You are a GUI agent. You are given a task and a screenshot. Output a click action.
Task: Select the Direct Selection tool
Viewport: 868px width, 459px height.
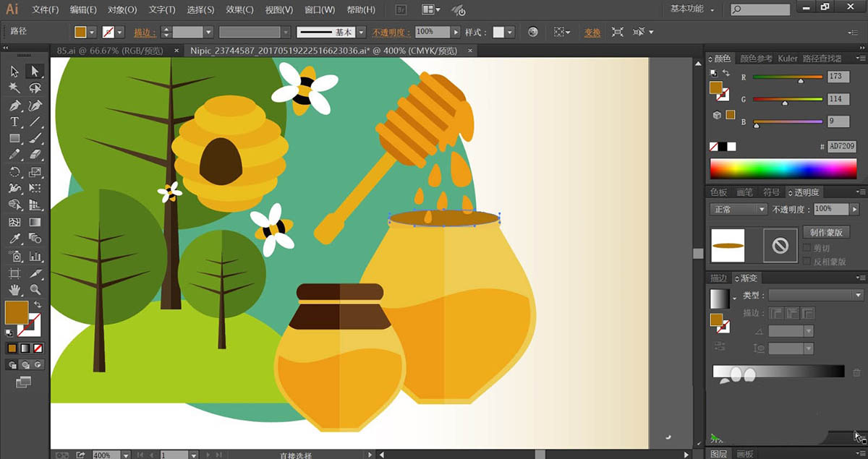pyautogui.click(x=34, y=71)
